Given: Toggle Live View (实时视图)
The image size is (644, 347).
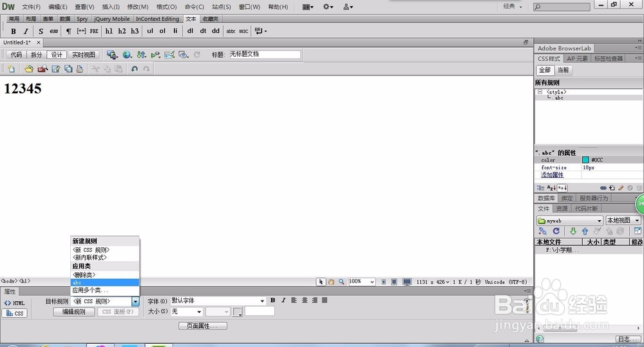Looking at the screenshot, I should tap(83, 55).
